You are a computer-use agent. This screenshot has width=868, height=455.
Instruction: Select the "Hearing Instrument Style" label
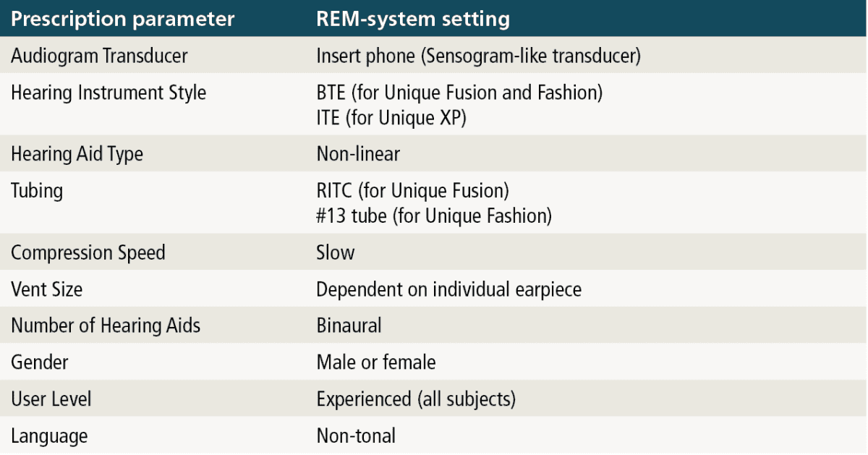point(109,93)
